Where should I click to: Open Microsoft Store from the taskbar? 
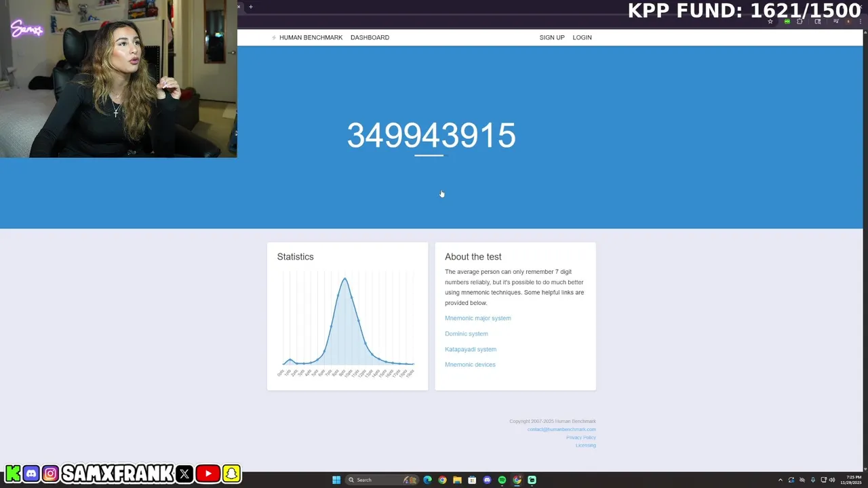tap(472, 480)
